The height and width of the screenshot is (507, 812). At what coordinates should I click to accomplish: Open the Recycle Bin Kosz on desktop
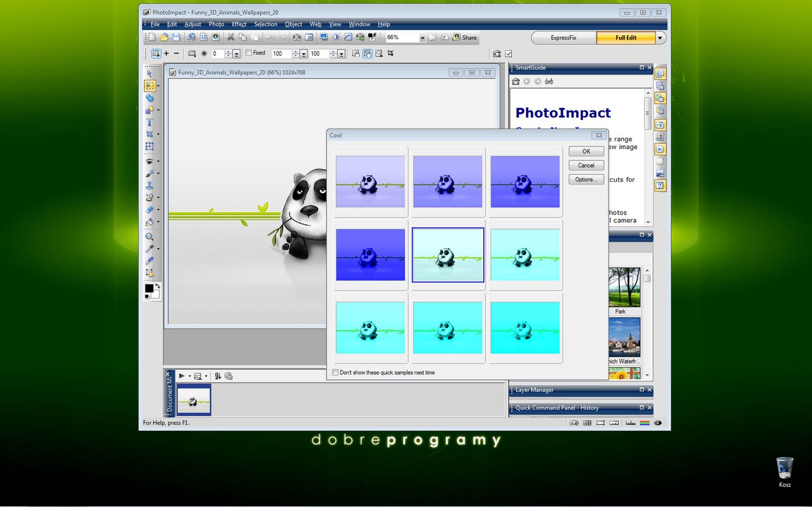coord(784,472)
